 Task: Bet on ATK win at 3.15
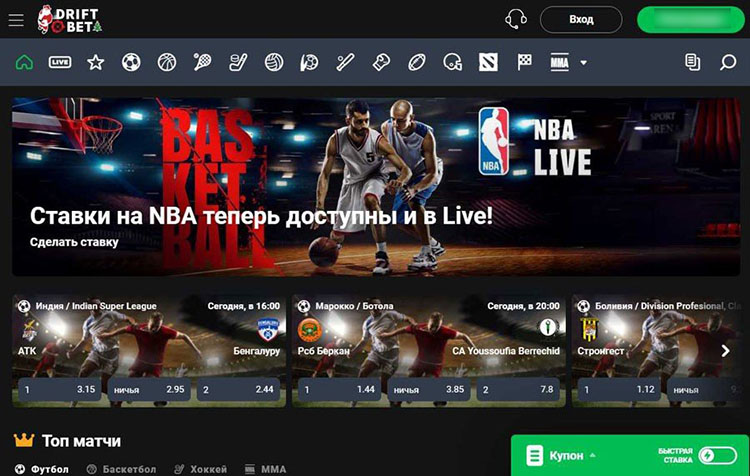pos(59,389)
